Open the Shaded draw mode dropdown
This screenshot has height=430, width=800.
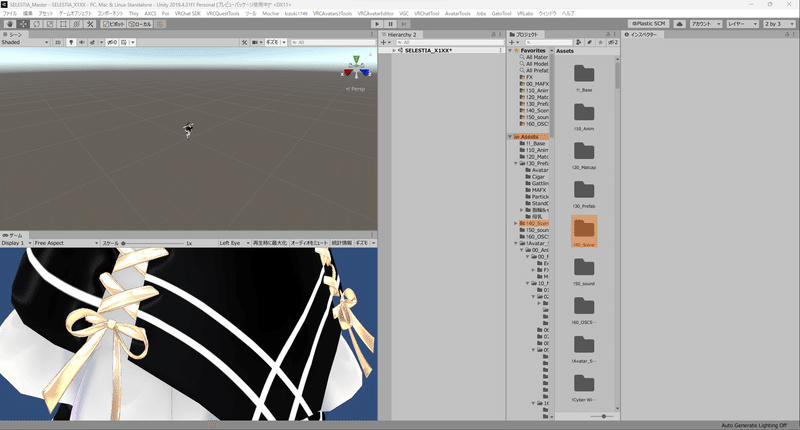[x=24, y=42]
